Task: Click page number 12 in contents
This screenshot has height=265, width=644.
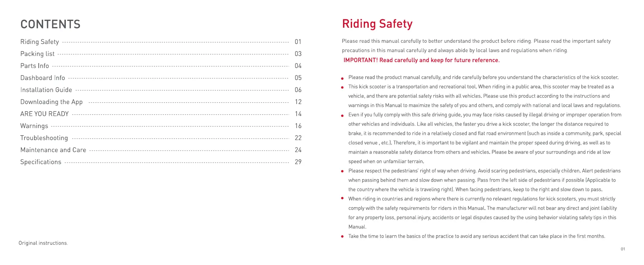Action: tap(298, 102)
